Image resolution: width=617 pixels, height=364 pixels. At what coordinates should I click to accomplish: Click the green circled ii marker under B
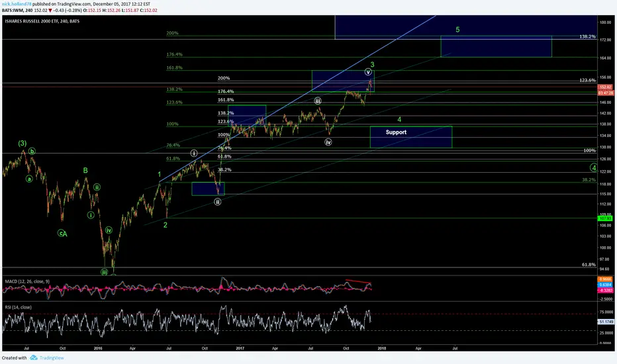click(97, 187)
